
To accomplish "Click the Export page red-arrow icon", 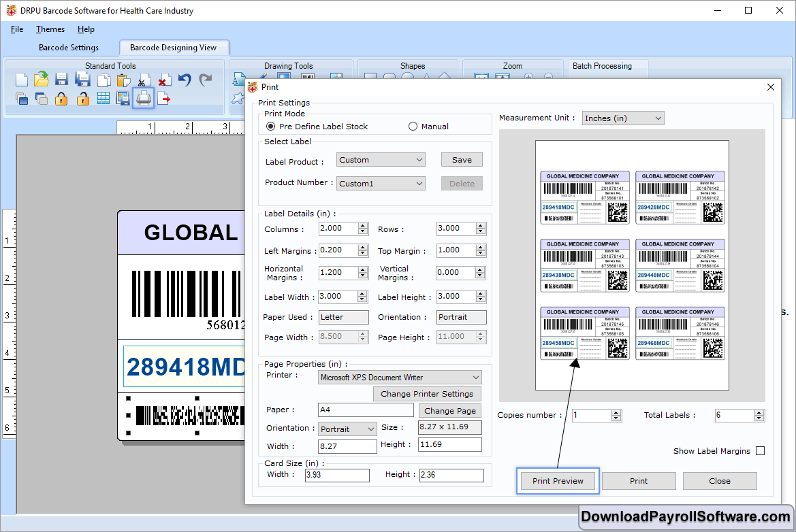I will click(x=164, y=99).
